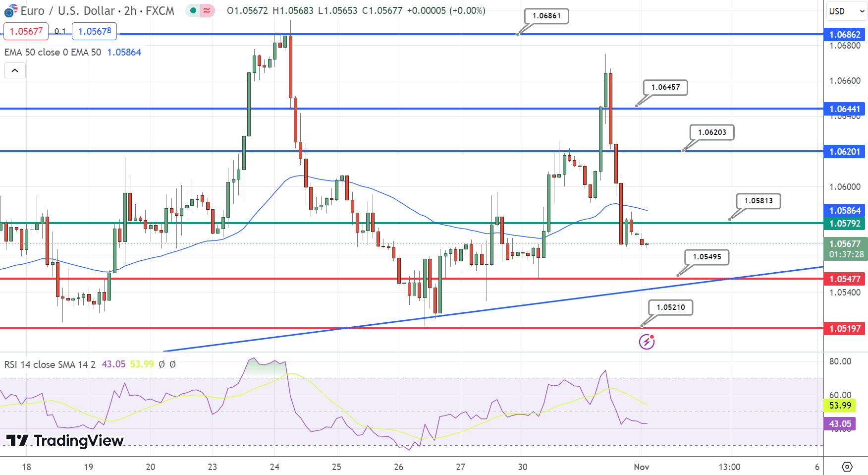The image size is (868, 475).
Task: Click the 24 date on time axis
Action: pyautogui.click(x=274, y=467)
